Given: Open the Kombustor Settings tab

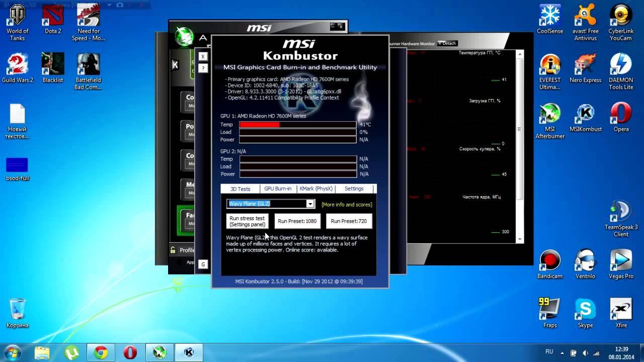Looking at the screenshot, I should (354, 189).
